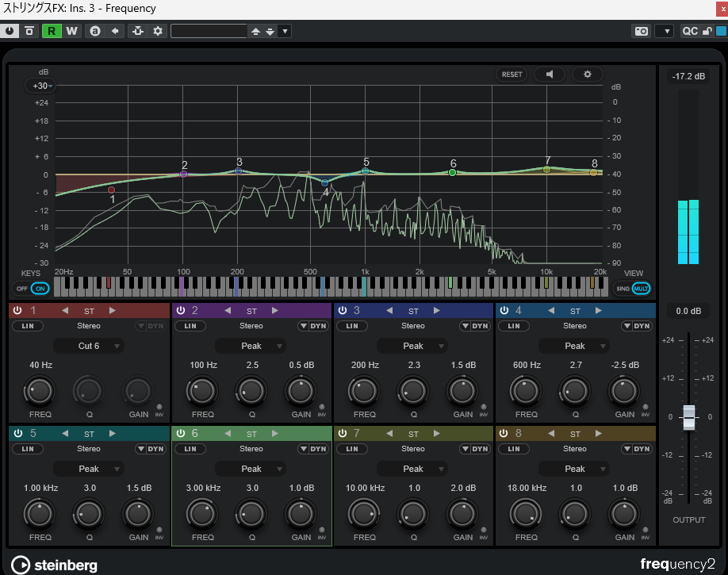
Task: Click band 2 right channel-mode arrow
Action: (x=275, y=310)
